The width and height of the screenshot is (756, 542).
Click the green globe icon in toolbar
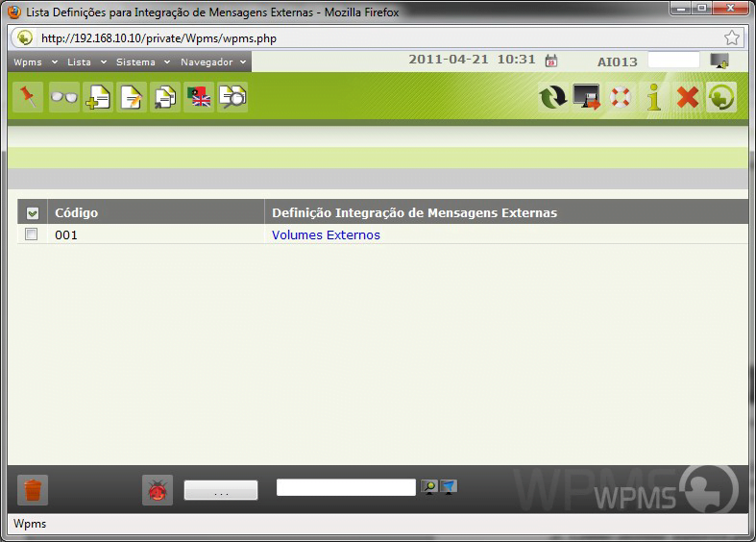point(721,97)
